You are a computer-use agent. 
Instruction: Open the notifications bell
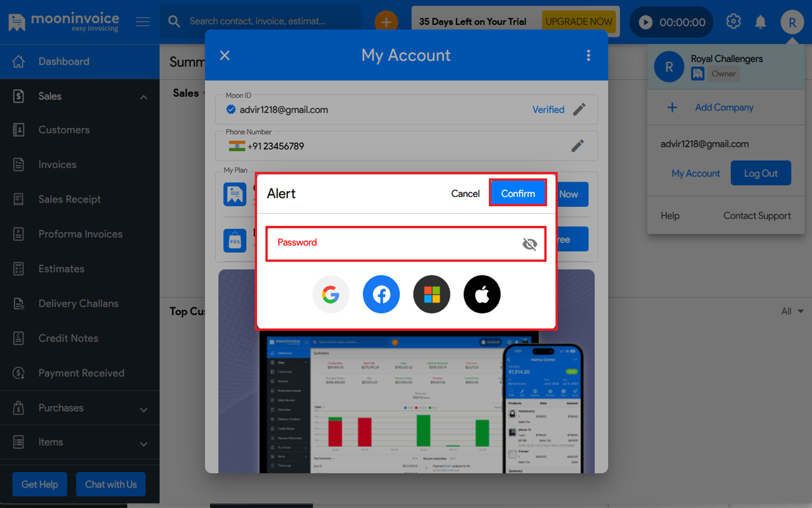pos(760,22)
